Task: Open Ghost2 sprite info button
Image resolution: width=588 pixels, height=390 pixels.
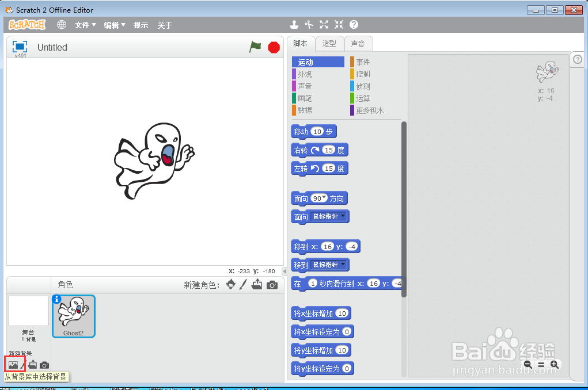Action: (56, 299)
